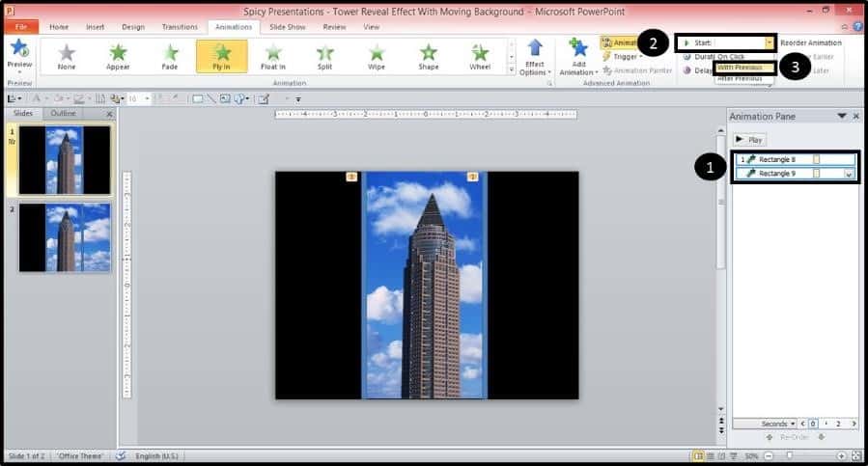
Task: Close the slides thumbnail pane
Action: coord(110,114)
